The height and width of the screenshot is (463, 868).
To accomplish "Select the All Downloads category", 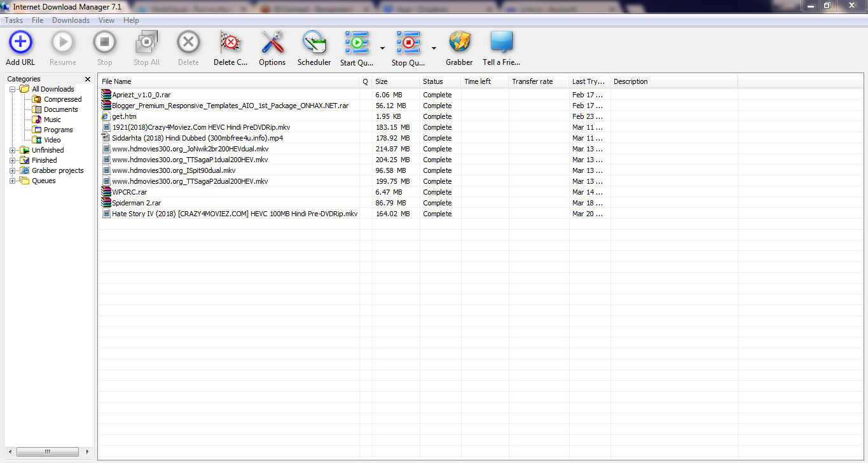I will point(53,89).
